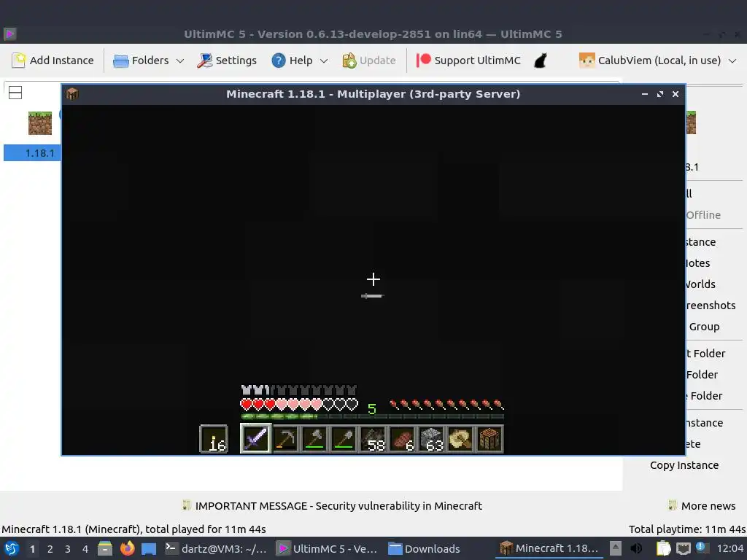The width and height of the screenshot is (747, 560).
Task: Click Add Instance in the UltimMC toolbar
Action: point(53,61)
